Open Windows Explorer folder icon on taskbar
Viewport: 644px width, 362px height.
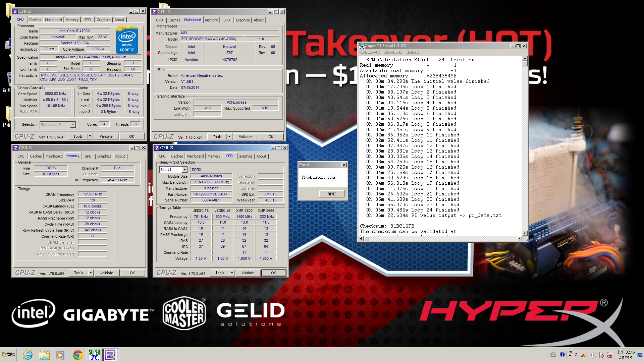(44, 355)
